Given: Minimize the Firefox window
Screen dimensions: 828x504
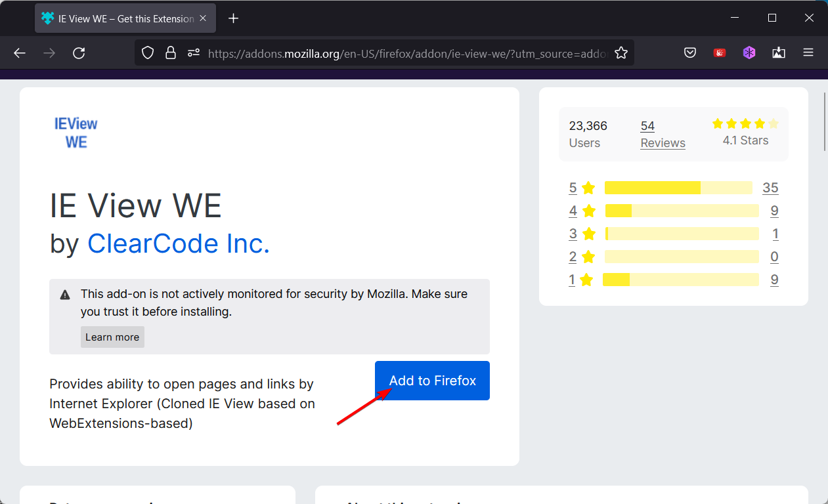Looking at the screenshot, I should point(735,18).
